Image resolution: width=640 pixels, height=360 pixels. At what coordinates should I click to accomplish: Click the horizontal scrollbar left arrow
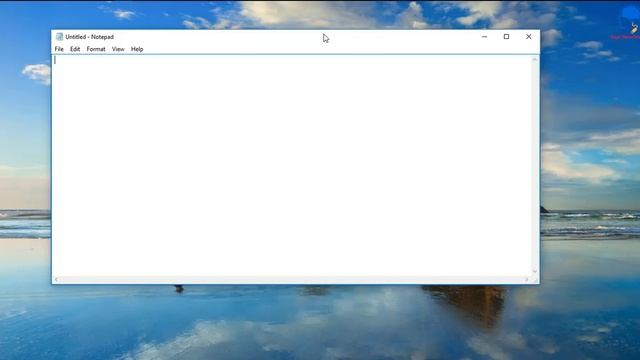(x=56, y=280)
